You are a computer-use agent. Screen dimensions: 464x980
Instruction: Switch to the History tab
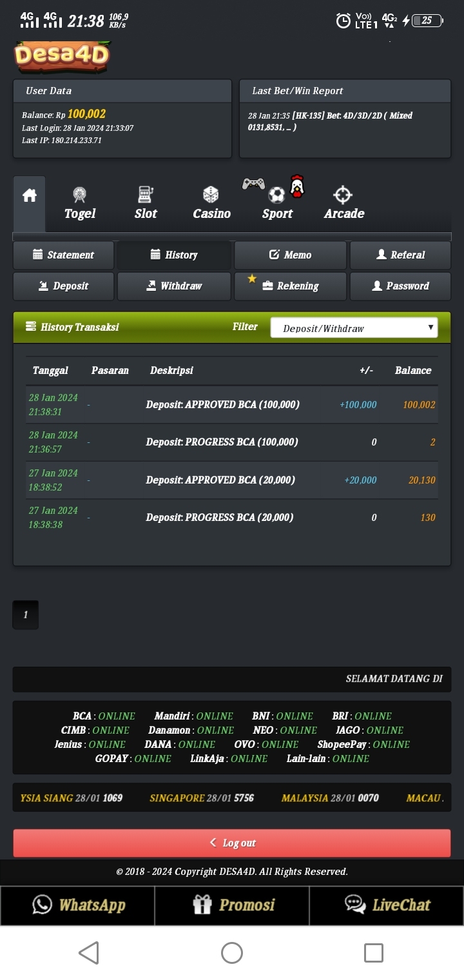(174, 255)
